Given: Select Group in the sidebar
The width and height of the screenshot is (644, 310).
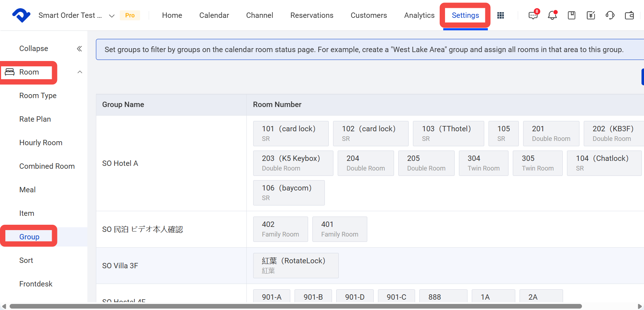Looking at the screenshot, I should pos(29,237).
